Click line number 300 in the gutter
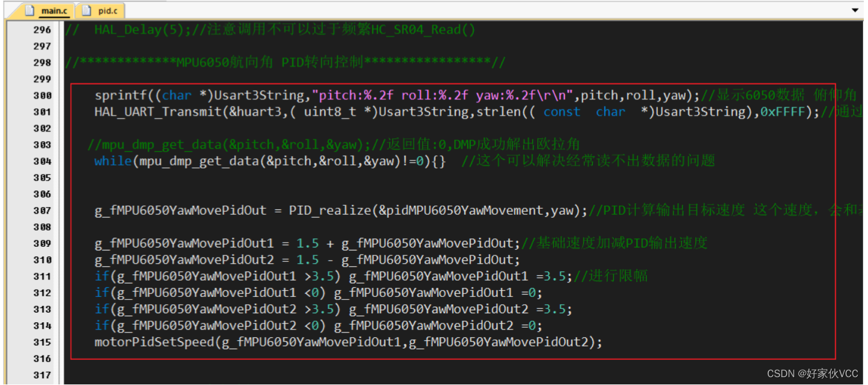868x385 pixels. pos(42,95)
